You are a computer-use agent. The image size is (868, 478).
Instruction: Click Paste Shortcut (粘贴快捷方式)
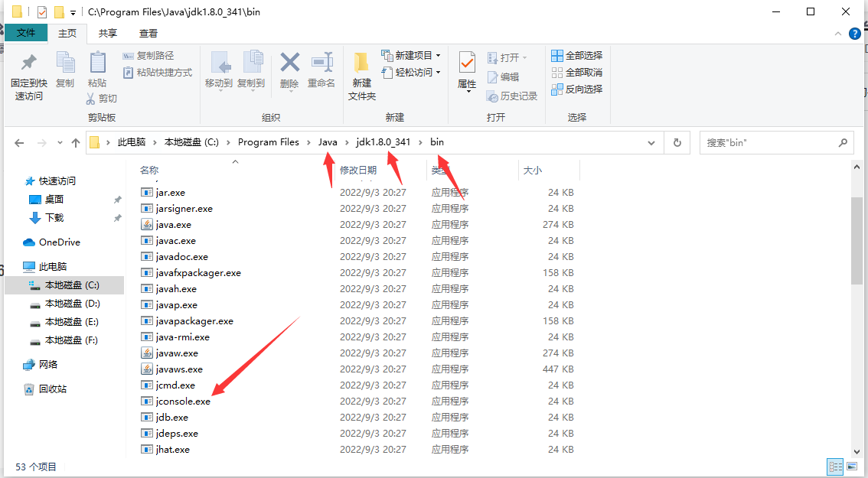157,73
